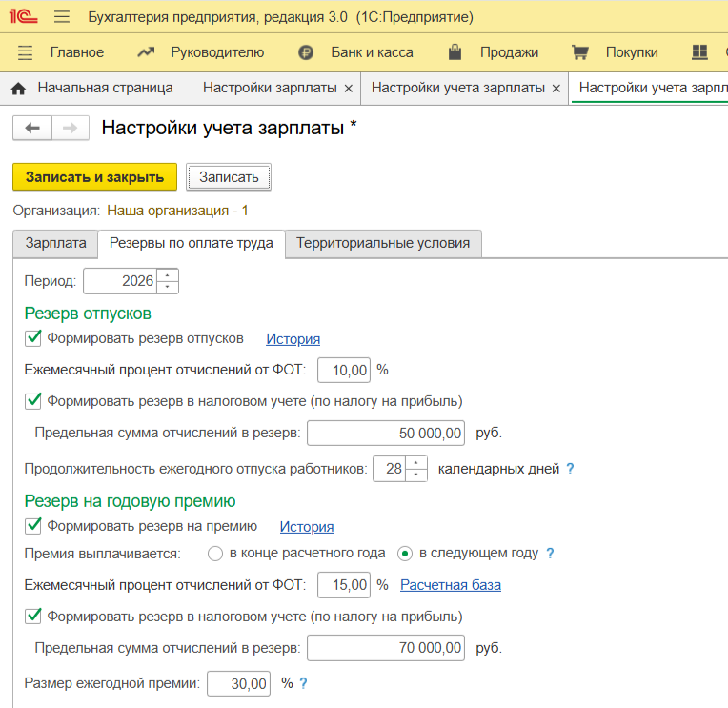Open История link for резерв отпусков
Screen dimensions: 728x708
coord(293,339)
